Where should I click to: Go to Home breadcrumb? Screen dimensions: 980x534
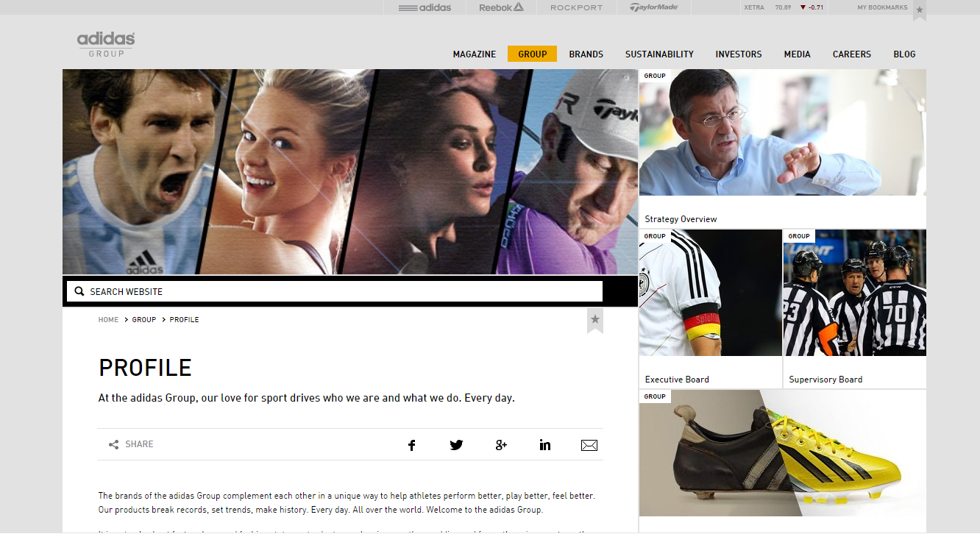108,320
